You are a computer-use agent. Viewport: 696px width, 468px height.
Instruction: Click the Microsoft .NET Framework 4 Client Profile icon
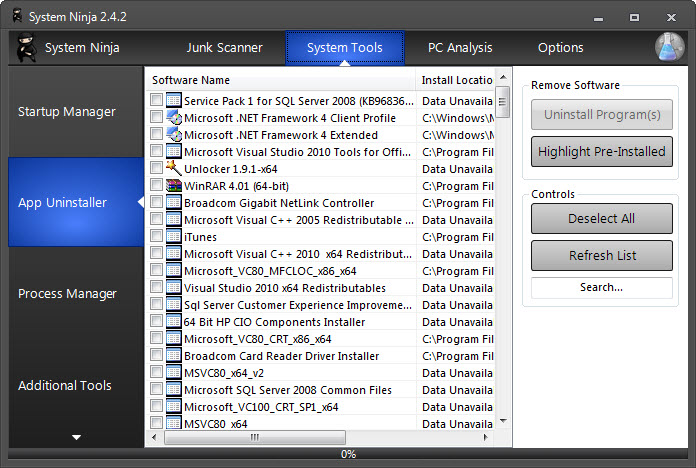(x=173, y=117)
